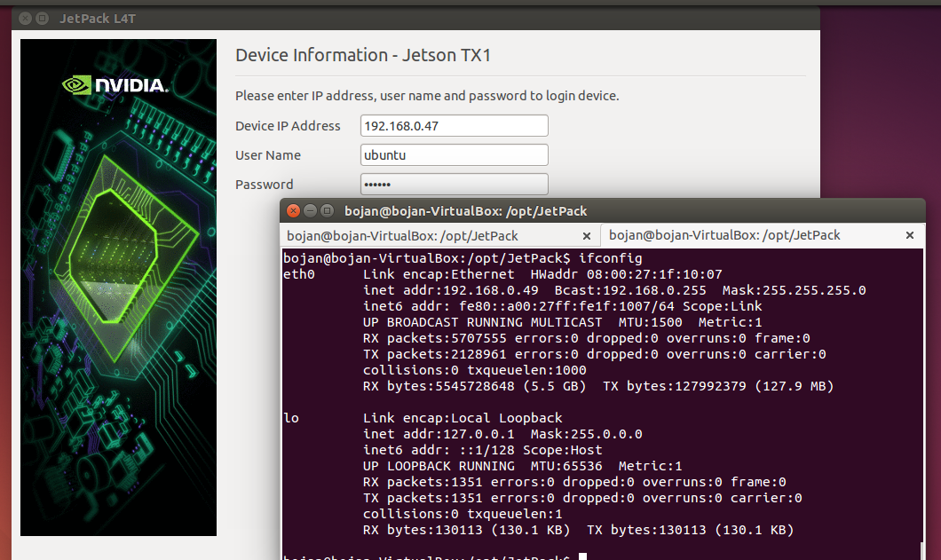Click the 'Device IP Address' label
The image size is (941, 560).
click(288, 126)
